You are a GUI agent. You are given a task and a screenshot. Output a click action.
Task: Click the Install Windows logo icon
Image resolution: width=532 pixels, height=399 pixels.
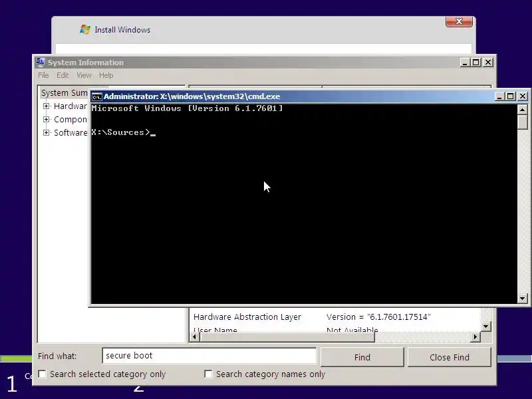click(x=85, y=29)
